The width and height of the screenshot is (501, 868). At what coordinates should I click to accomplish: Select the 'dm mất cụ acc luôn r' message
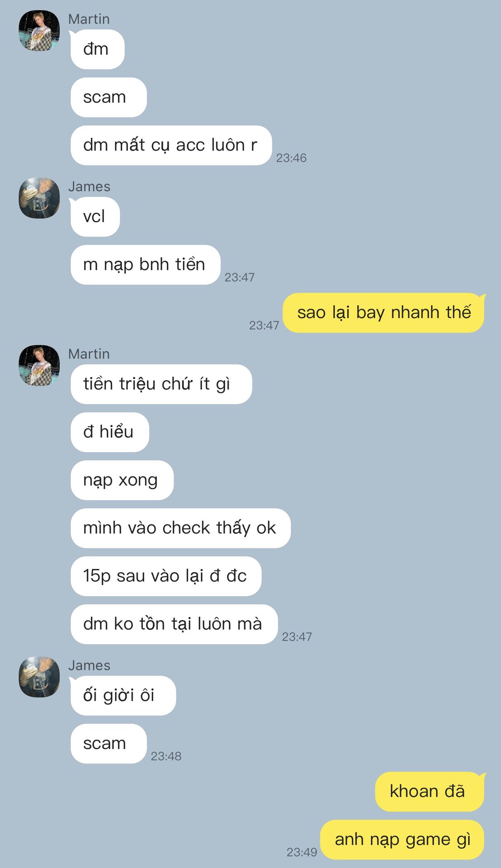point(171,145)
